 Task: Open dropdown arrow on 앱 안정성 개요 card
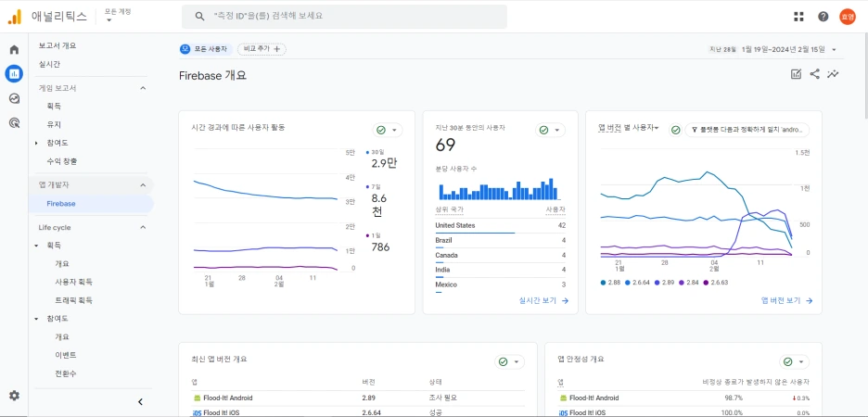point(801,362)
